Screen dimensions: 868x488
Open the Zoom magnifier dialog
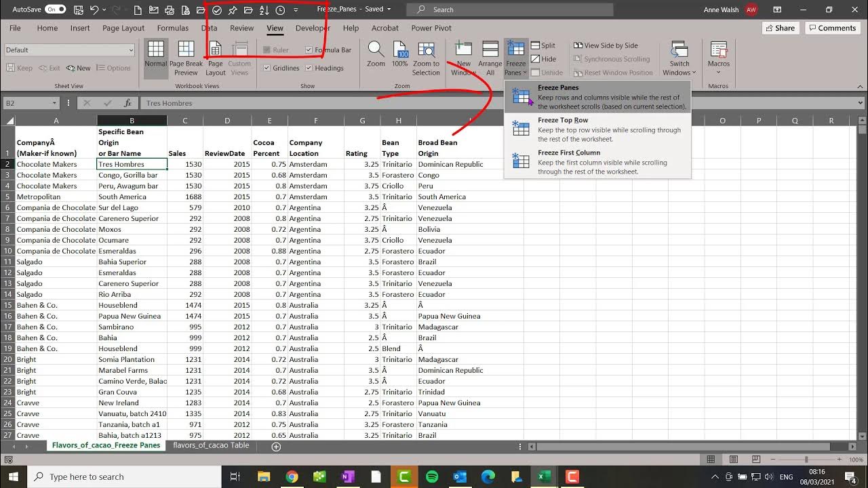pyautogui.click(x=376, y=54)
